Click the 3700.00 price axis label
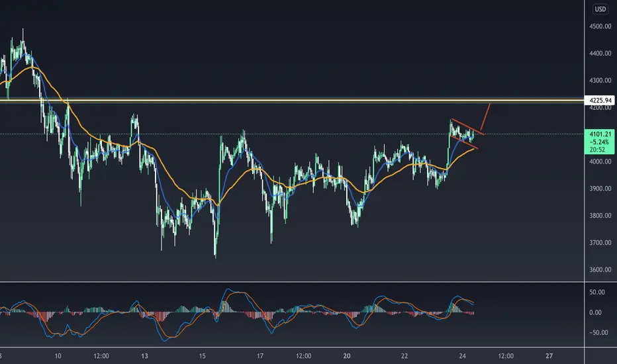The width and height of the screenshot is (617, 364). [600, 243]
